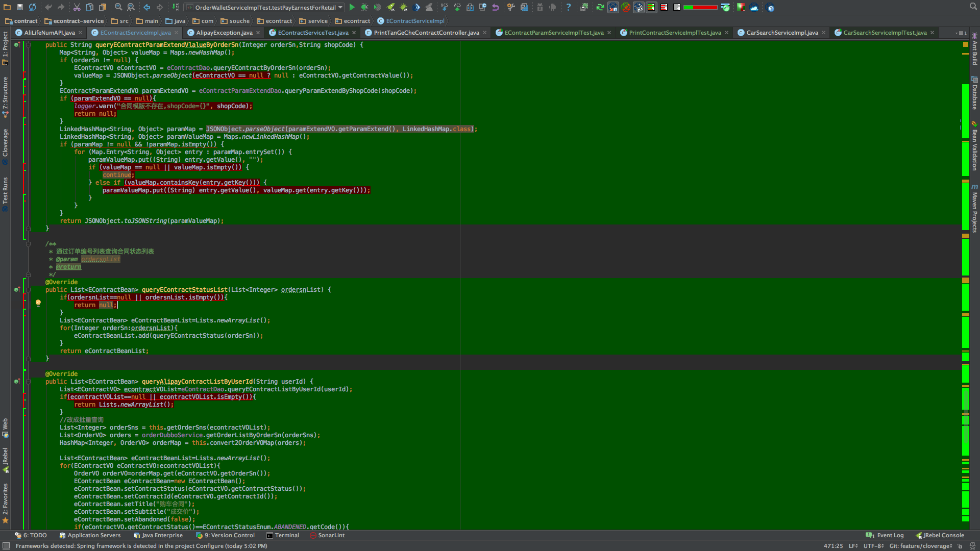The width and height of the screenshot is (980, 551).
Task: Toggle Clover cube instrumentation button
Action: pyautogui.click(x=639, y=7)
